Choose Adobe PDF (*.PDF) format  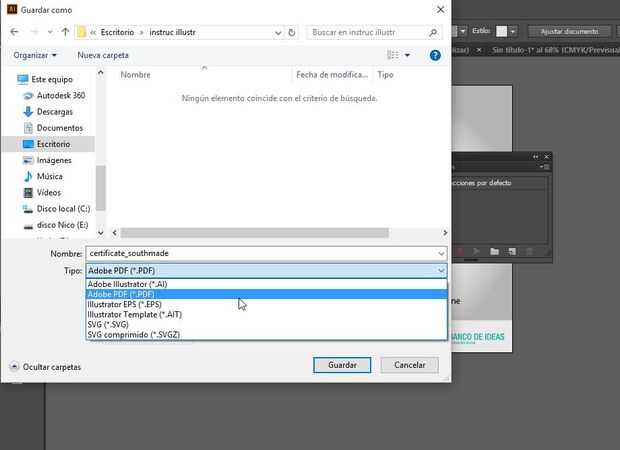[267, 294]
